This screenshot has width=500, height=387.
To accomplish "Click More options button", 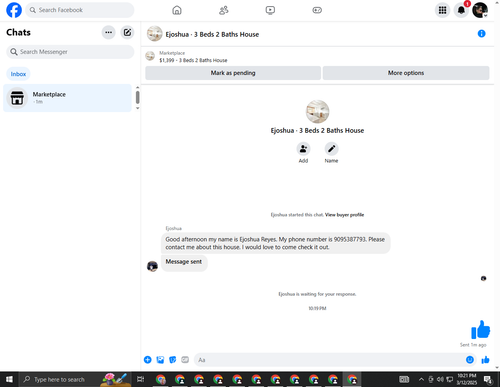I will pyautogui.click(x=406, y=73).
